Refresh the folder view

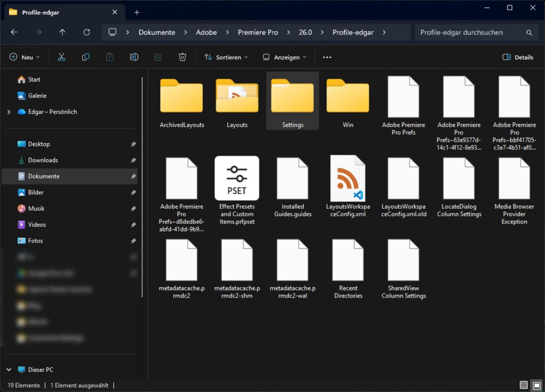point(87,32)
